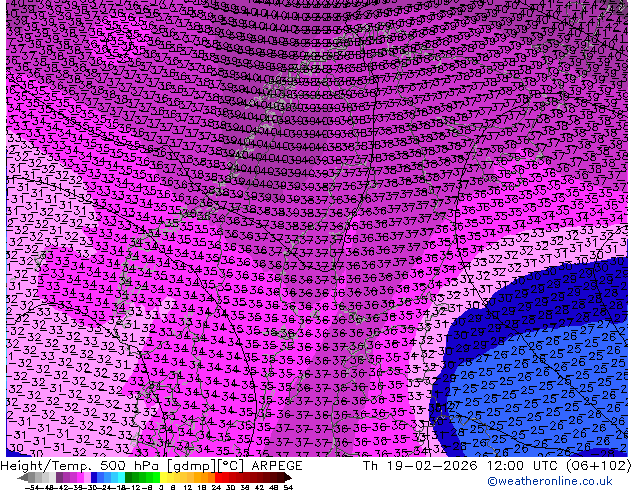Open the weatheronline.co.uk copyright link
Viewport: 634px width, 490px height.
(550, 481)
